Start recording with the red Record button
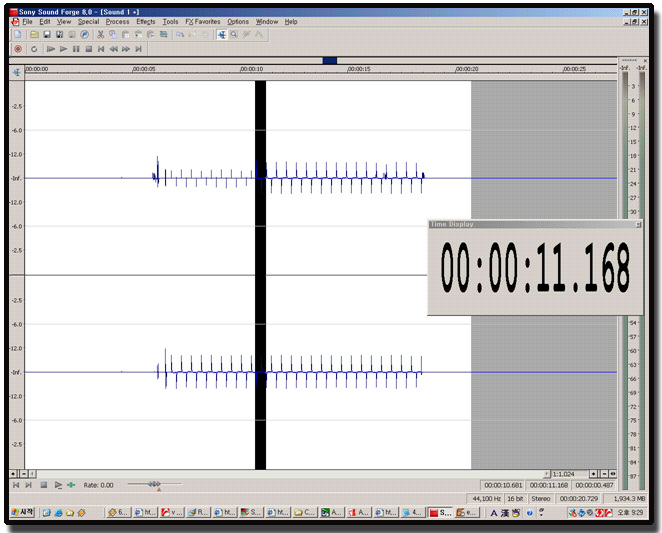The height and width of the screenshot is (533, 662). coord(18,49)
